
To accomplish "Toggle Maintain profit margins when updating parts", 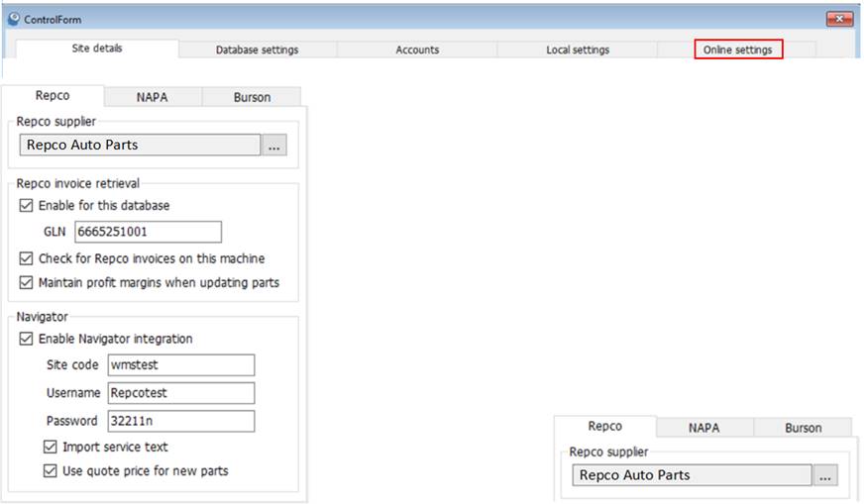I will (x=26, y=283).
